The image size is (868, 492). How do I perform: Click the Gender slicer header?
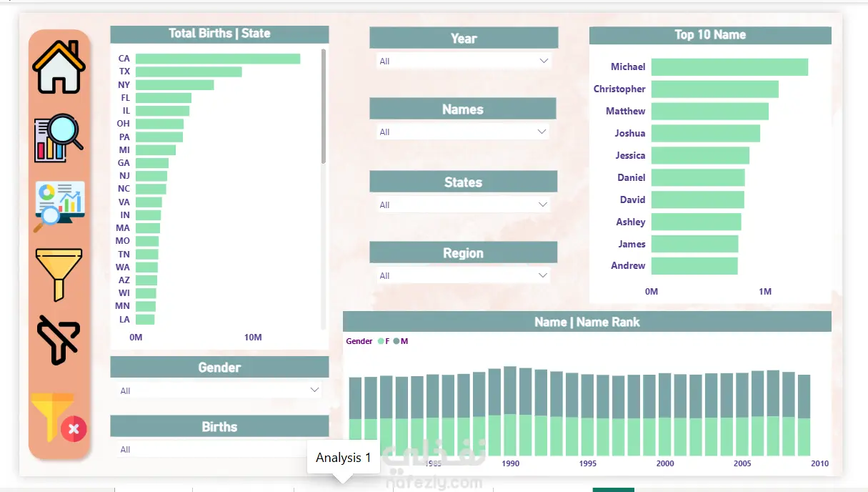219,368
